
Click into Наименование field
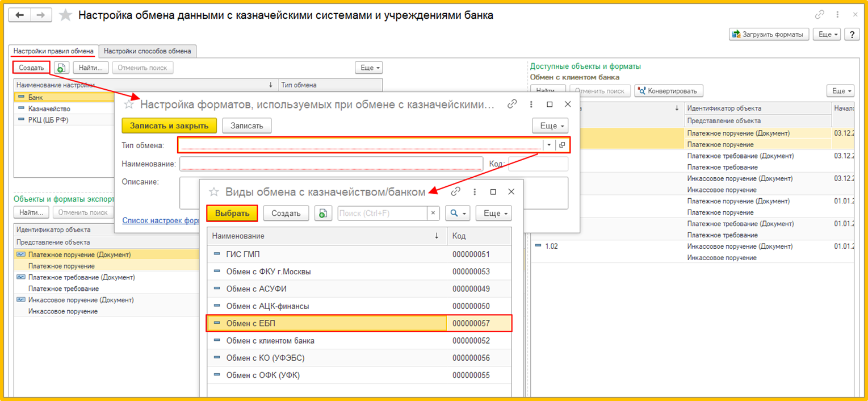[331, 164]
